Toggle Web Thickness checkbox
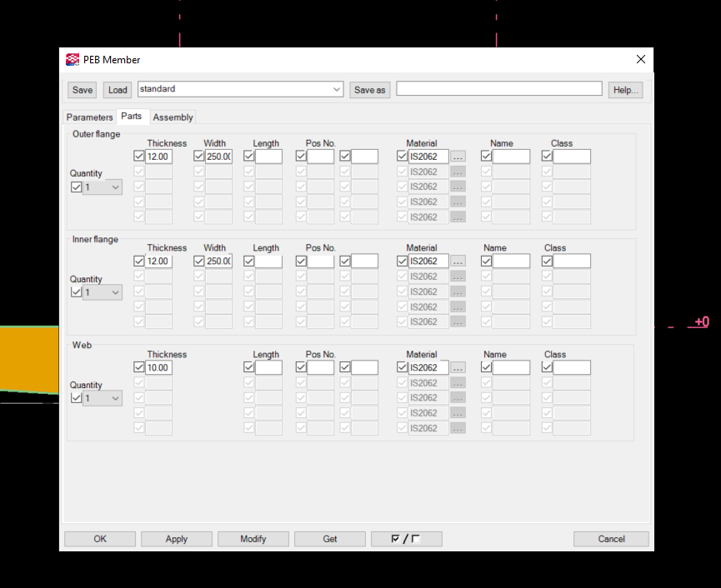Viewport: 721px width, 588px height. tap(139, 367)
